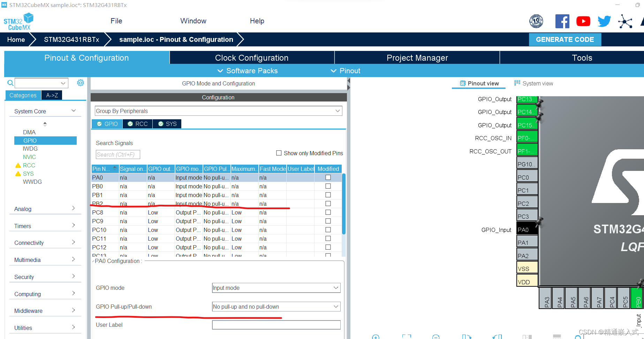Open the Help menu

coord(257,21)
